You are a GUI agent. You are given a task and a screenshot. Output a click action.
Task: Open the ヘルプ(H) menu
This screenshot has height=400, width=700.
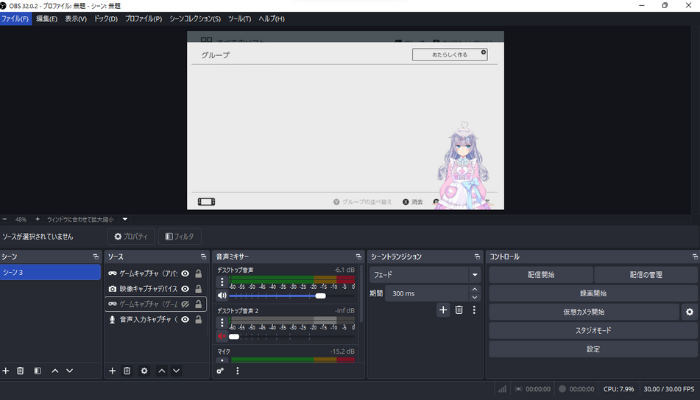(271, 19)
